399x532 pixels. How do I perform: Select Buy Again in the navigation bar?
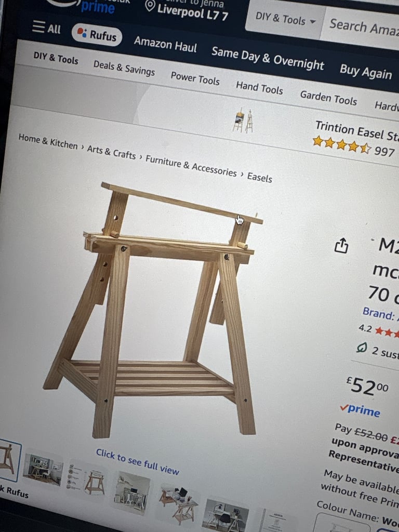point(366,71)
